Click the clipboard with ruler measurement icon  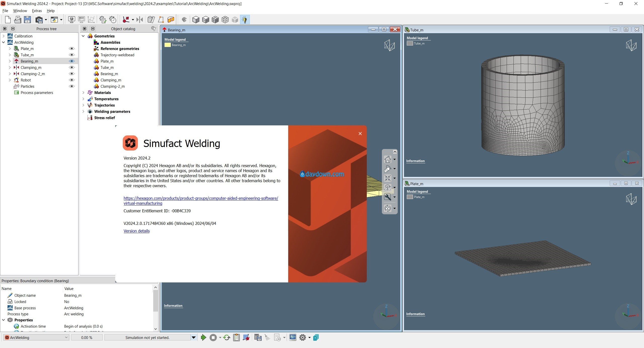151,20
